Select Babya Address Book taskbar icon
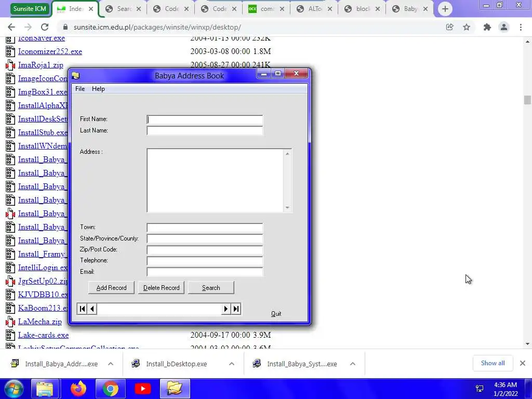532x399 pixels. tap(175, 389)
